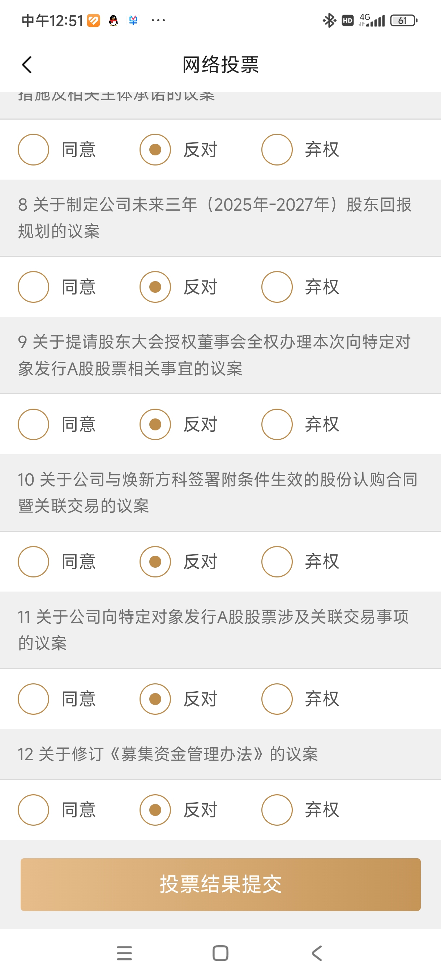
Task: Open the Android recent apps menu icon
Action: [124, 953]
